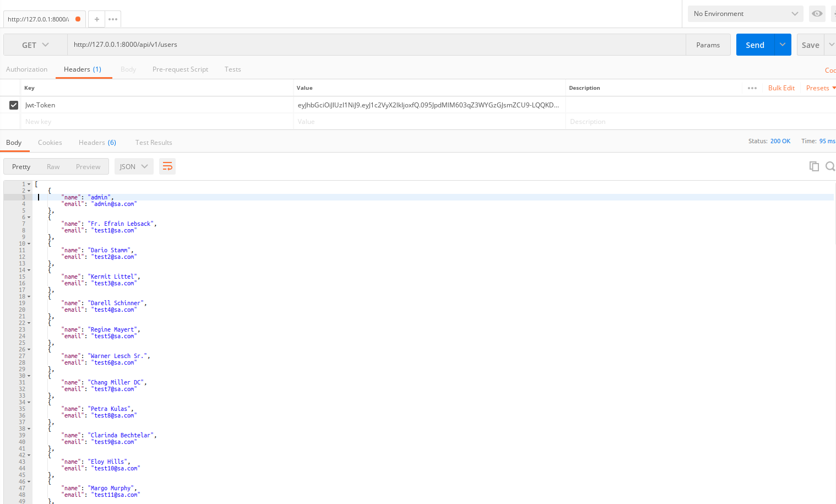Click the new header Value field
This screenshot has width=836, height=504.
click(430, 122)
